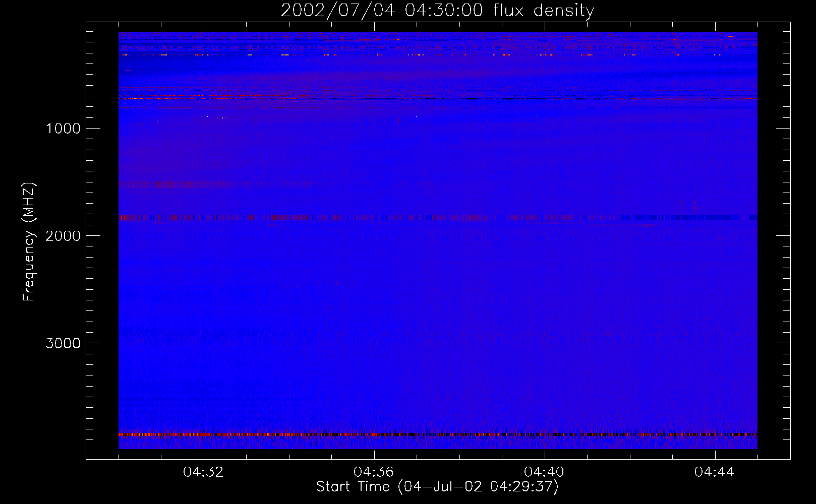Click the 3000 frequency tick label

point(63,343)
